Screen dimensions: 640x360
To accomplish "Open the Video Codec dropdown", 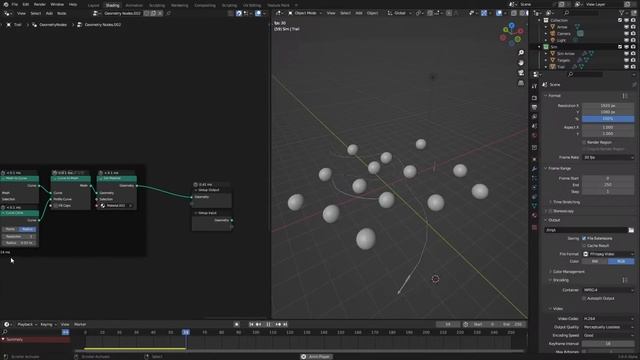I will click(x=608, y=318).
